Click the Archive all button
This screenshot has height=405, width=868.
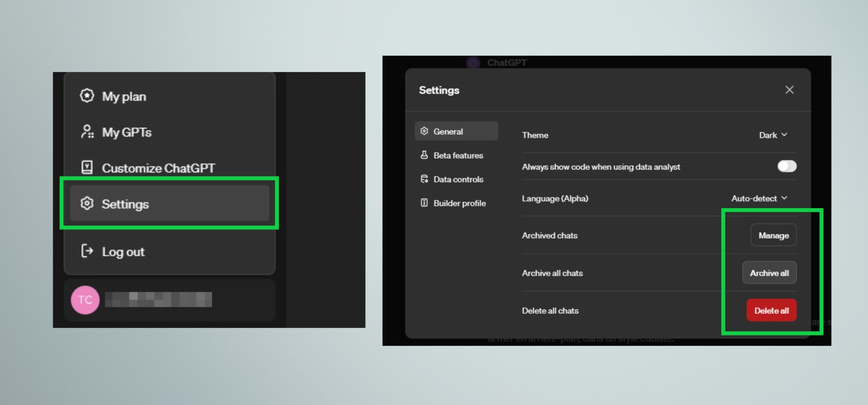[x=769, y=273]
